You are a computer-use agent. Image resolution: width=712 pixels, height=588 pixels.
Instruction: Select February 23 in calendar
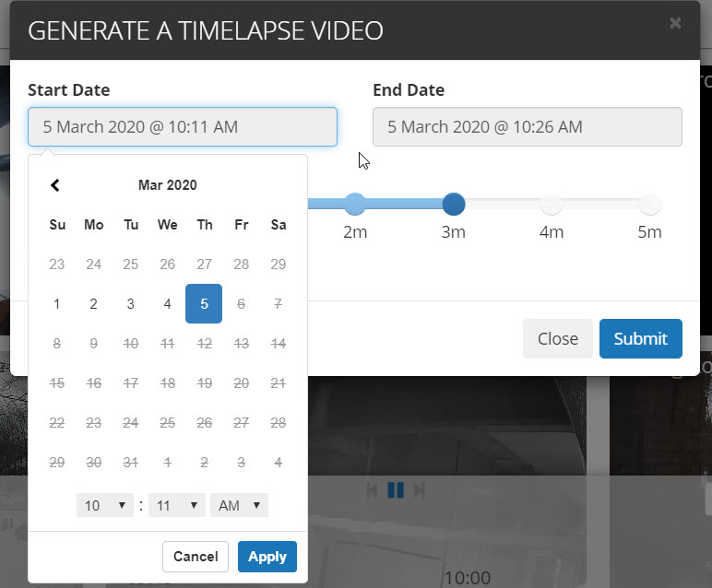tap(57, 265)
